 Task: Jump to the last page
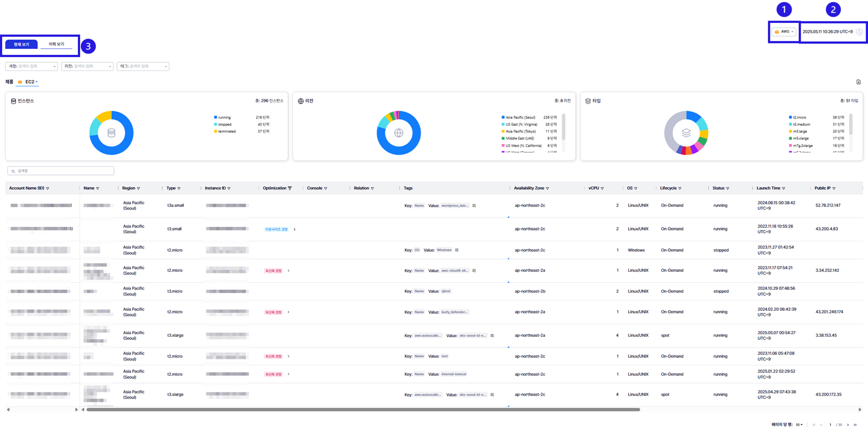point(855,425)
